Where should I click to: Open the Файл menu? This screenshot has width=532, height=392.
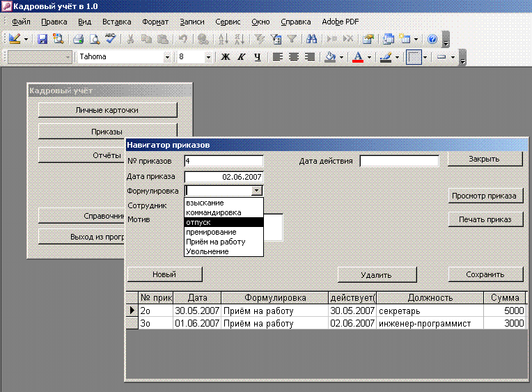click(21, 22)
